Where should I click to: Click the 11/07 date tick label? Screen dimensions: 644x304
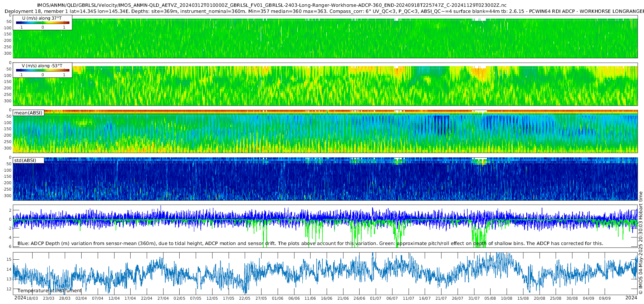coord(409,298)
